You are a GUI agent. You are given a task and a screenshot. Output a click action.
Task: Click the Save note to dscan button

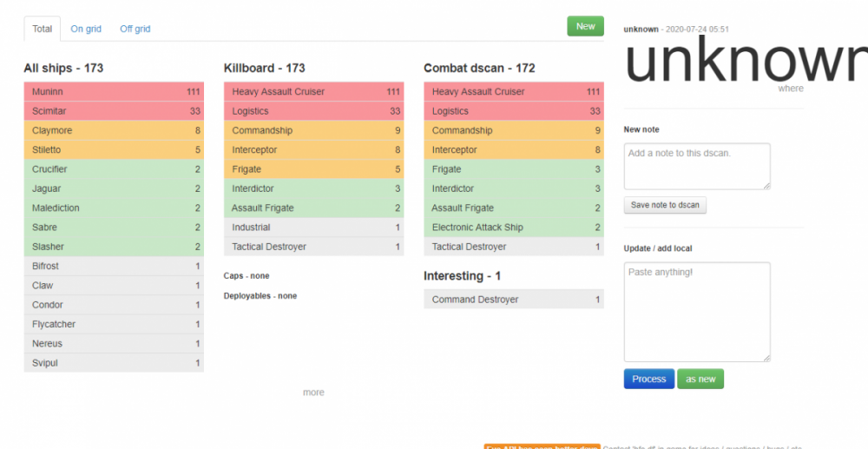tap(665, 205)
